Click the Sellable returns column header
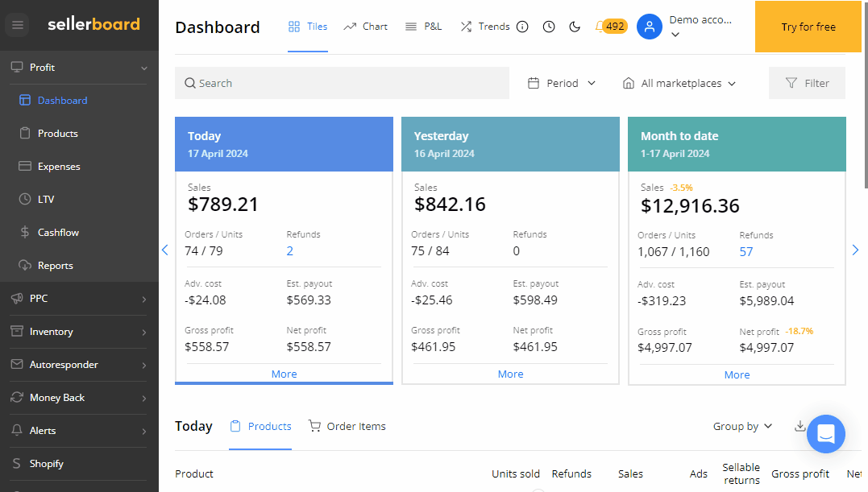The height and width of the screenshot is (492, 868). click(741, 473)
